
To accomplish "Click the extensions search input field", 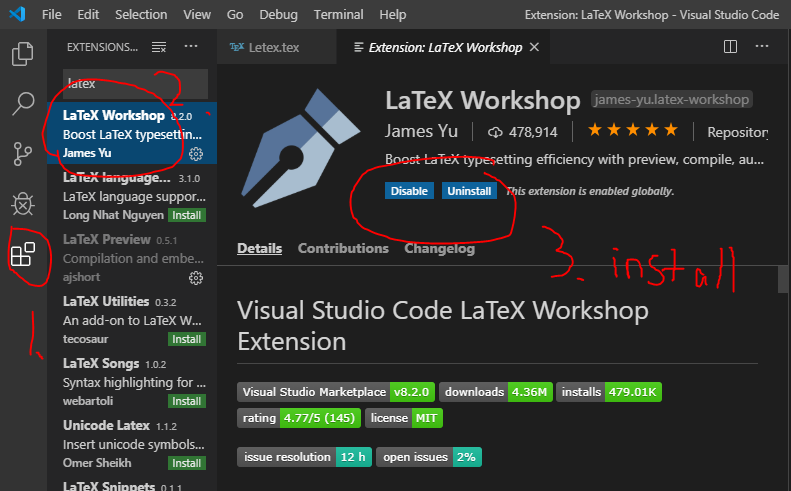I will 135,84.
